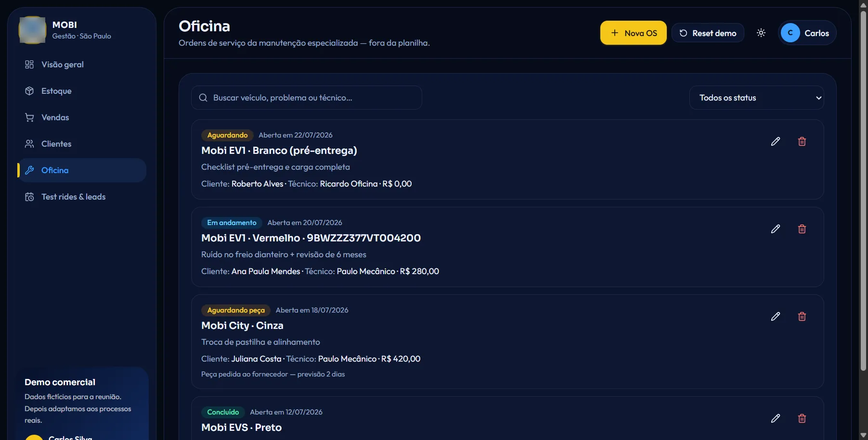
Task: Edit the Mobi City Cinza order
Action: [776, 316]
